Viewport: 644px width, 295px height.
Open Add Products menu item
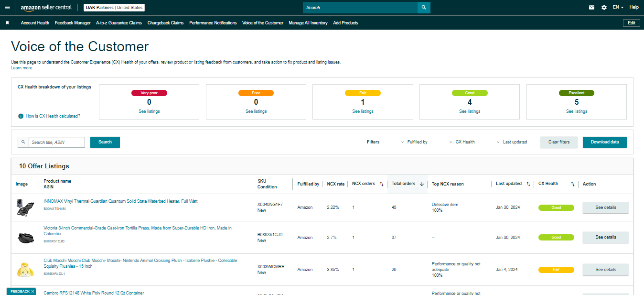click(x=345, y=23)
